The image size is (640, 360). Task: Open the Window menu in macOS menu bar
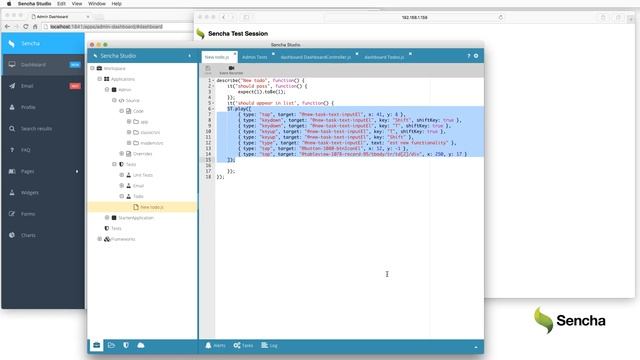(x=97, y=4)
